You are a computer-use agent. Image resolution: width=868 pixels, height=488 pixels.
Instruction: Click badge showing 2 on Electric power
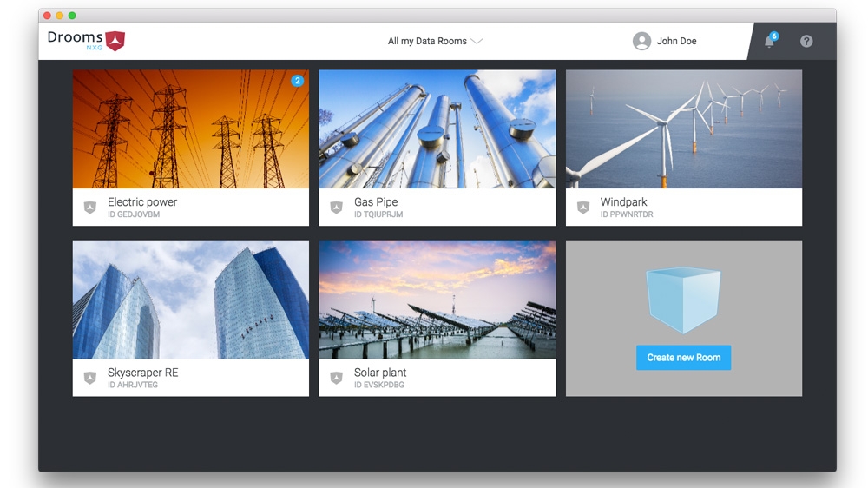point(297,81)
